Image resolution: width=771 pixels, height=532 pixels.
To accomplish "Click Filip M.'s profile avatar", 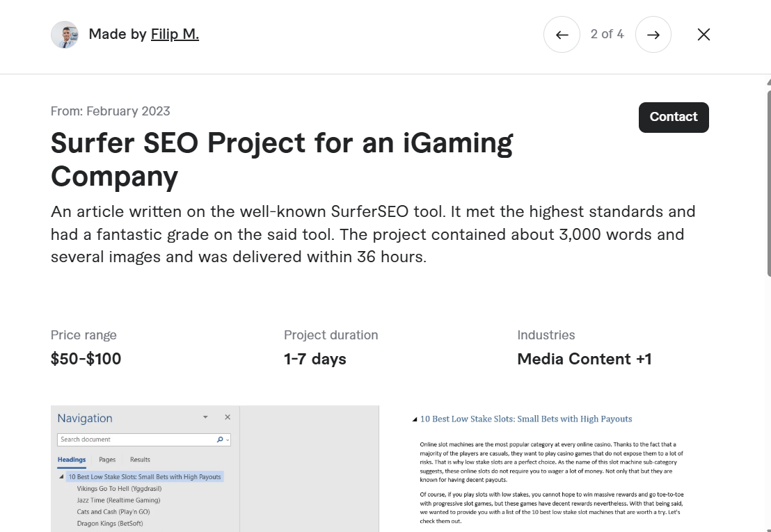I will (x=65, y=34).
